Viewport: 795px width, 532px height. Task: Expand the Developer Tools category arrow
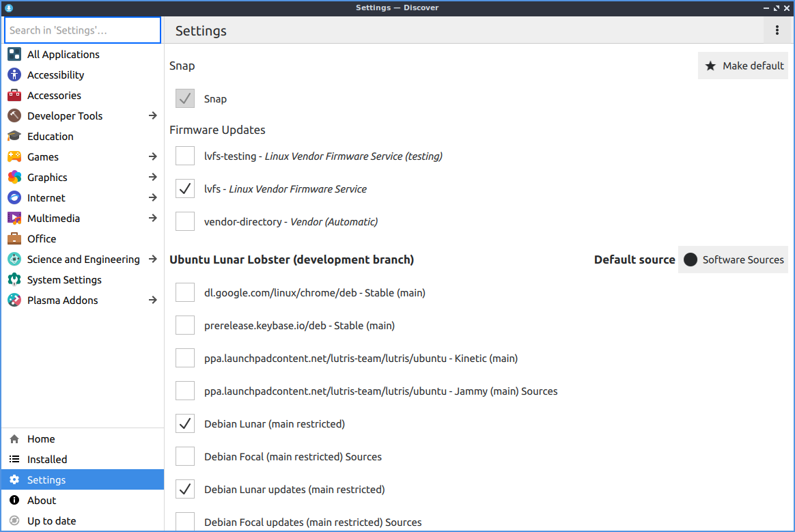coord(153,116)
